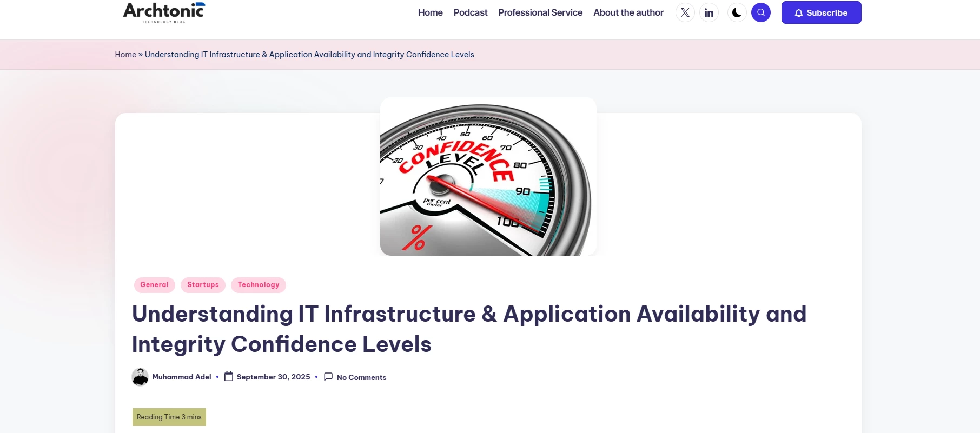The image size is (980, 433).
Task: Click the Subscribe button
Action: point(821,12)
